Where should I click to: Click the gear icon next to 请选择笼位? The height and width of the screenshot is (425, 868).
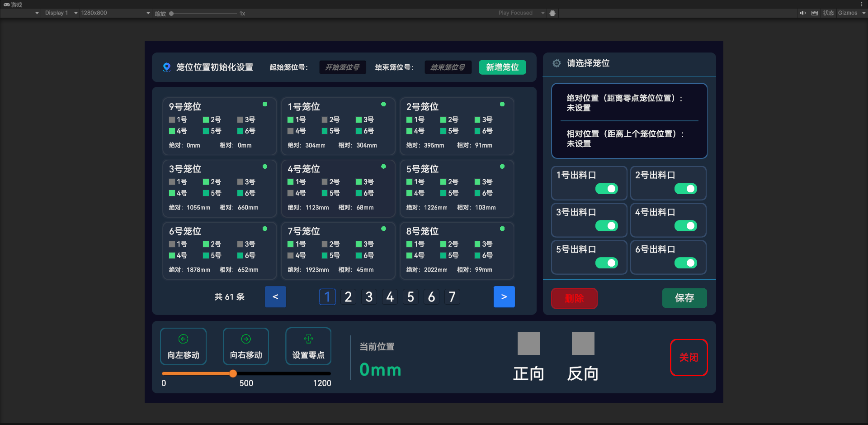[x=557, y=63]
